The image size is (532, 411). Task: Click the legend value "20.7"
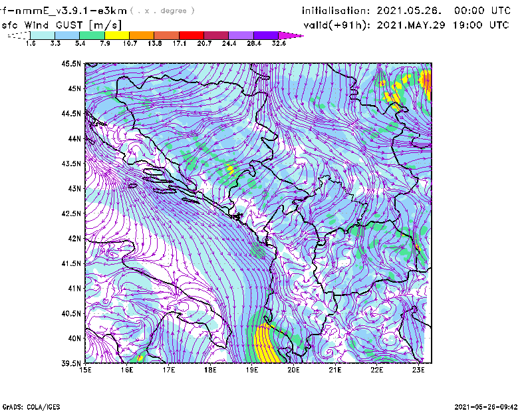pyautogui.click(x=204, y=43)
